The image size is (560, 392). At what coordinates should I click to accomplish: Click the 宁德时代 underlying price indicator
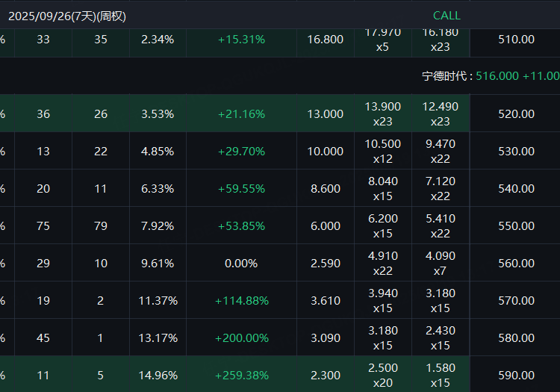tap(490, 76)
